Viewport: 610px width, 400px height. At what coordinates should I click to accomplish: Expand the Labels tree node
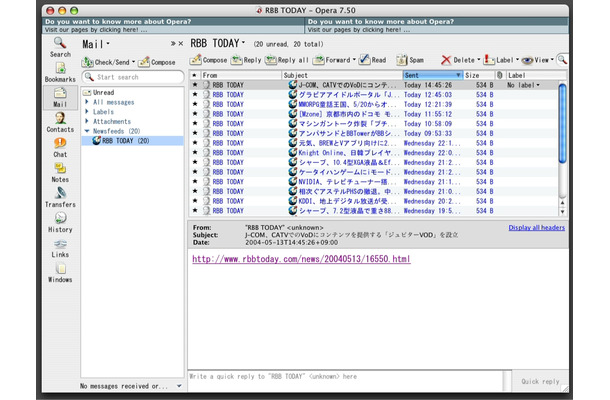87,112
